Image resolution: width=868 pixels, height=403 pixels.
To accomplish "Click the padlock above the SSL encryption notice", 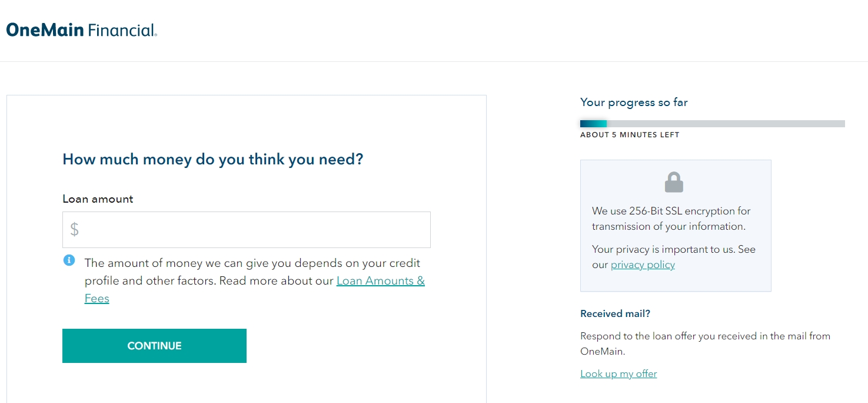I will pyautogui.click(x=674, y=181).
